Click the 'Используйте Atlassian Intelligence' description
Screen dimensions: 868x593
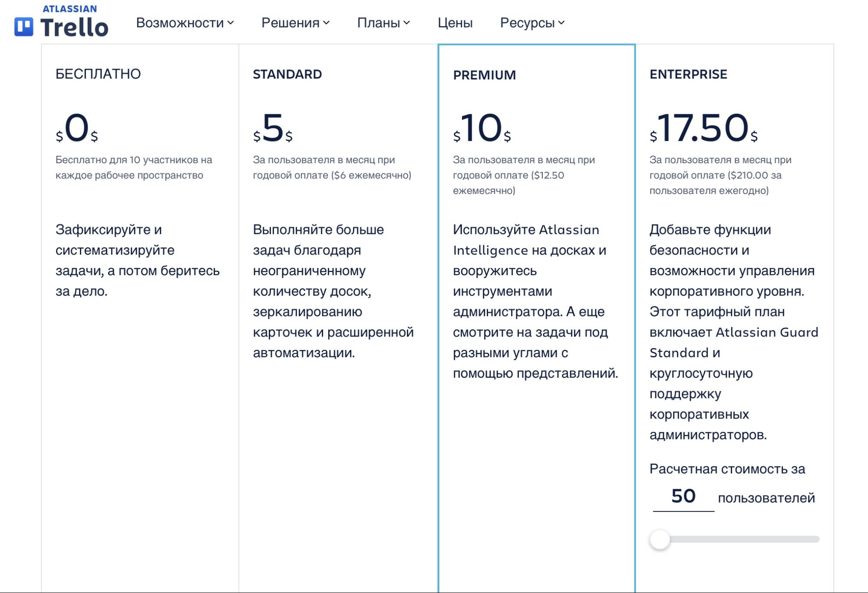coord(535,301)
